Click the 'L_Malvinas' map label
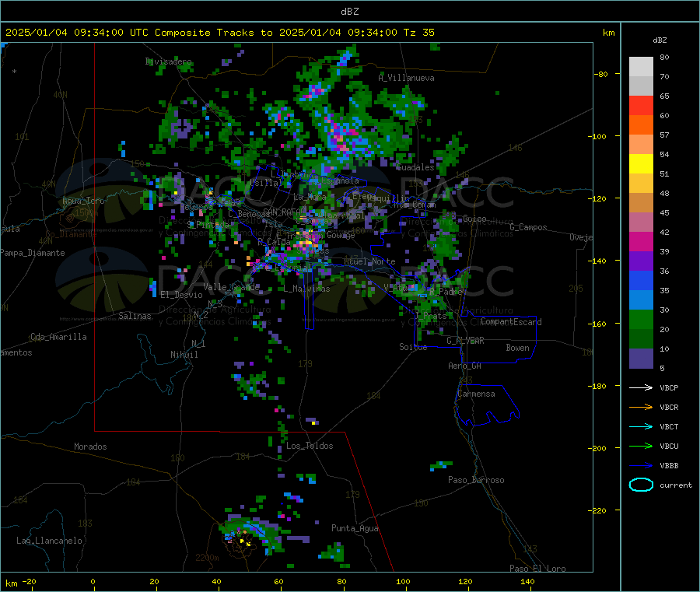The height and width of the screenshot is (592, 700). pyautogui.click(x=306, y=289)
